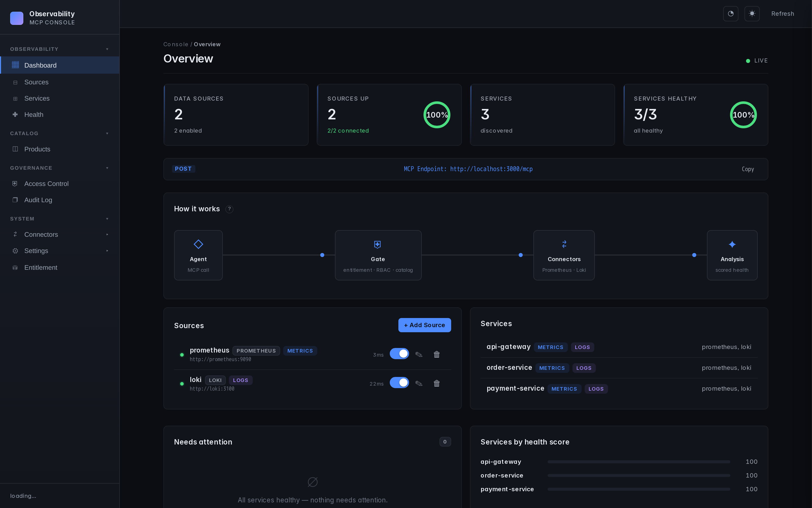Click the Console breadcrumb link

[x=176, y=44]
